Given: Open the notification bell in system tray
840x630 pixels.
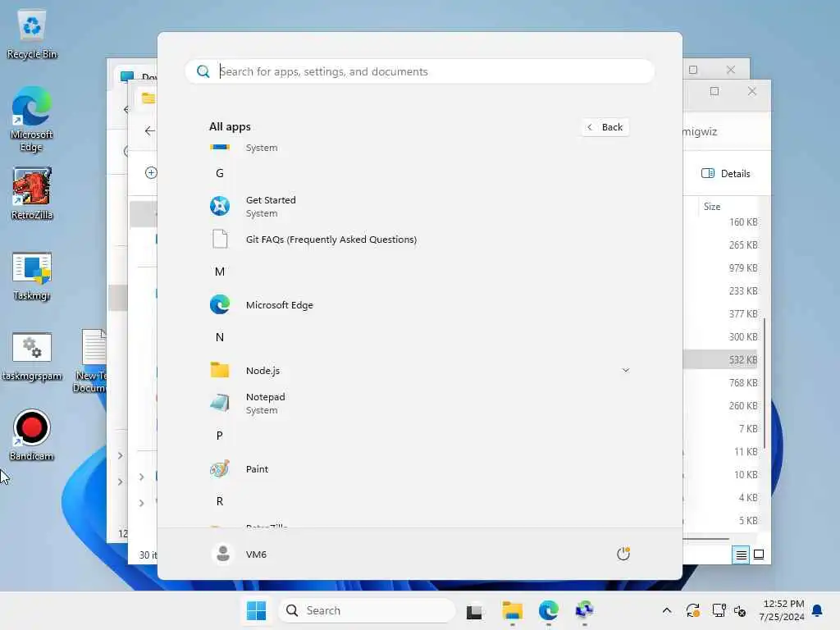Looking at the screenshot, I should click(x=818, y=610).
